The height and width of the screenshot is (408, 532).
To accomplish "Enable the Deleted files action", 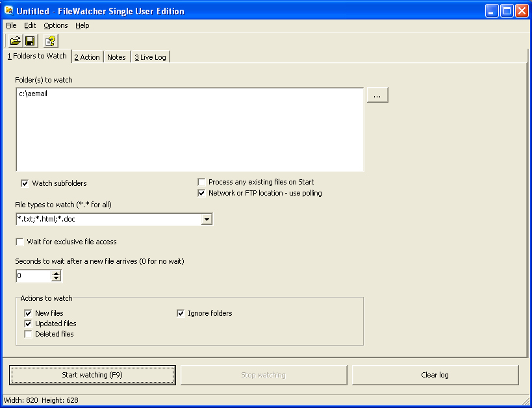I will [x=28, y=333].
